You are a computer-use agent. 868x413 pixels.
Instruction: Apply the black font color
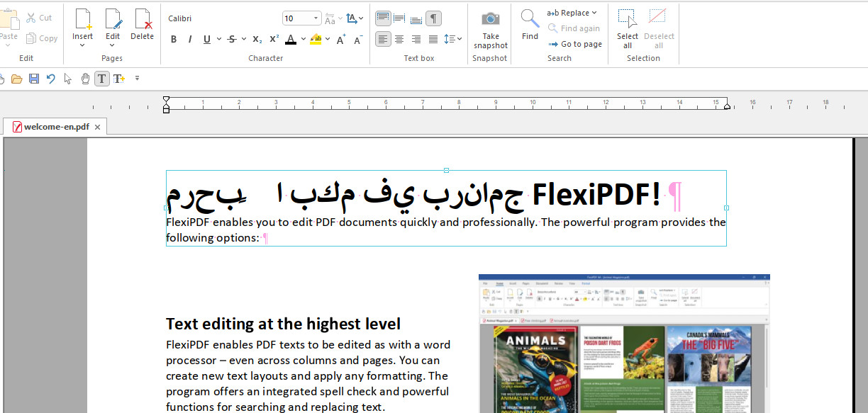coord(290,40)
